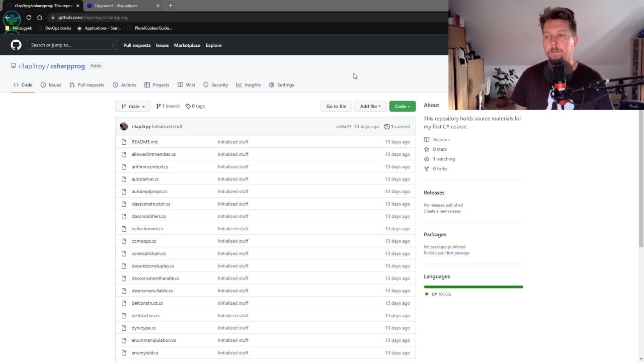The height and width of the screenshot is (362, 644).
Task: Go to browser home icon
Action: coord(39,18)
